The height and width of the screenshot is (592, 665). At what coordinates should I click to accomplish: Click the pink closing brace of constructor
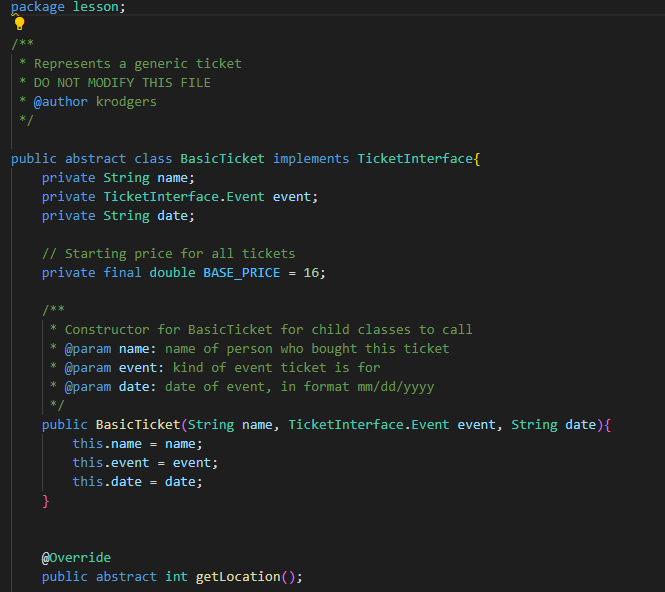coord(46,501)
